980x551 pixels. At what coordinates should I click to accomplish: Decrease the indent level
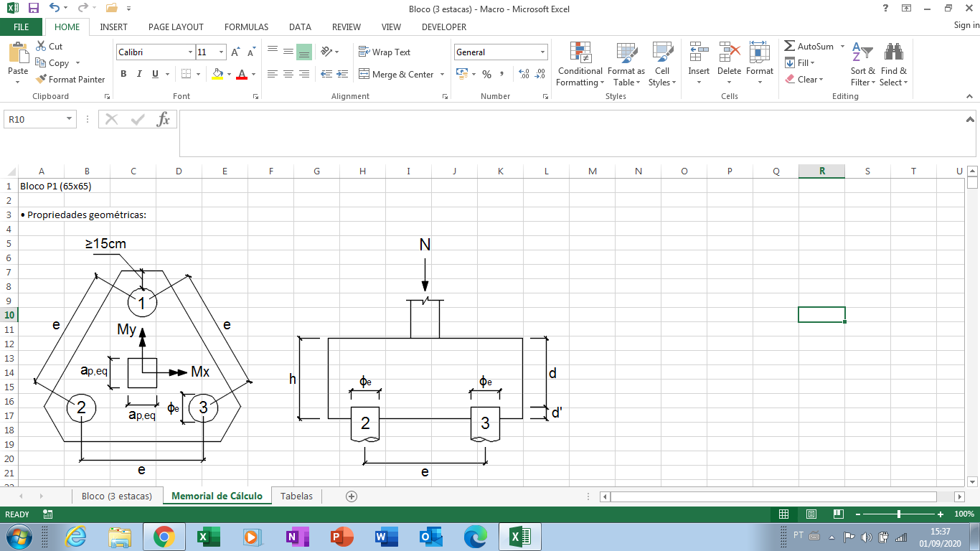[326, 74]
